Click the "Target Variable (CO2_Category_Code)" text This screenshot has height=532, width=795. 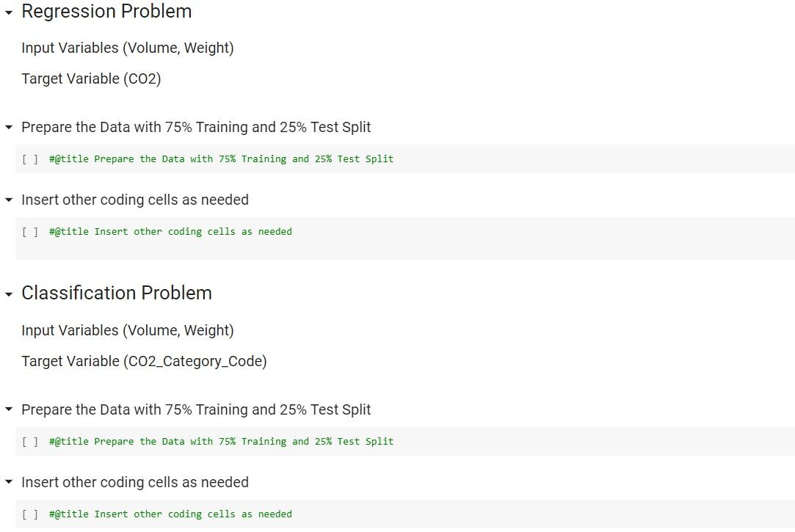click(x=143, y=361)
